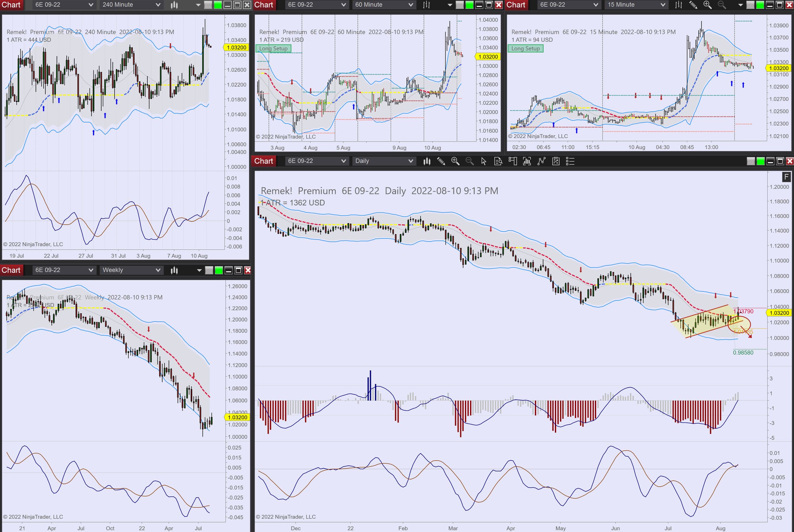This screenshot has height=532, width=794.
Task: Open Properties list icon on Daily chart
Action: 570,161
